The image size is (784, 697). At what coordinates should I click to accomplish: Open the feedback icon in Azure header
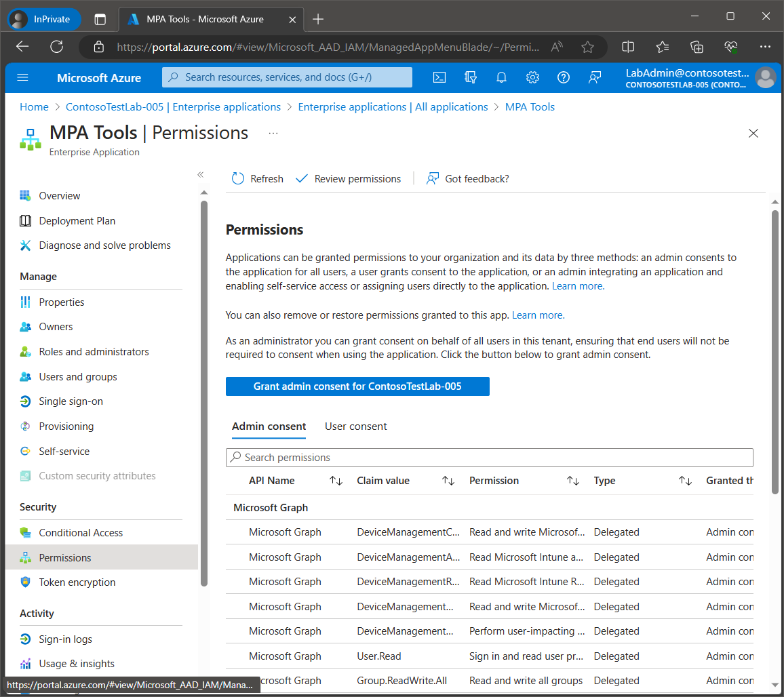coord(595,77)
